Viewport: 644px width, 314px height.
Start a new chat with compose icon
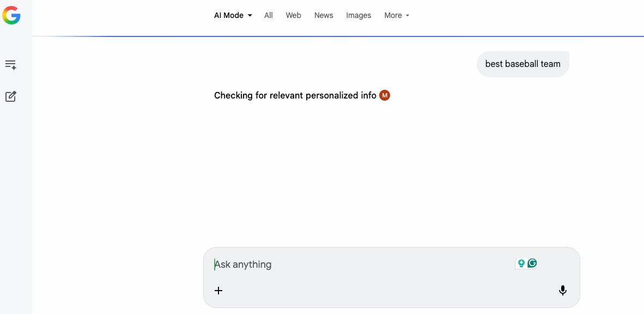pyautogui.click(x=10, y=97)
